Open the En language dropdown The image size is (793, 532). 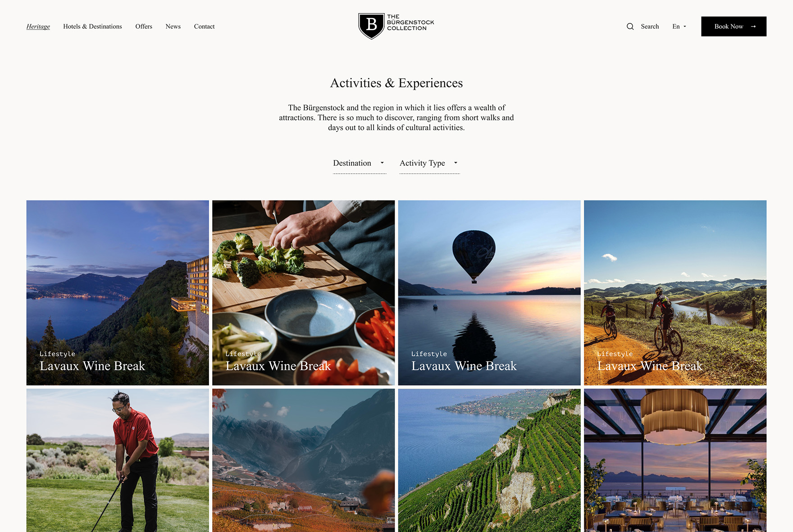click(x=679, y=27)
